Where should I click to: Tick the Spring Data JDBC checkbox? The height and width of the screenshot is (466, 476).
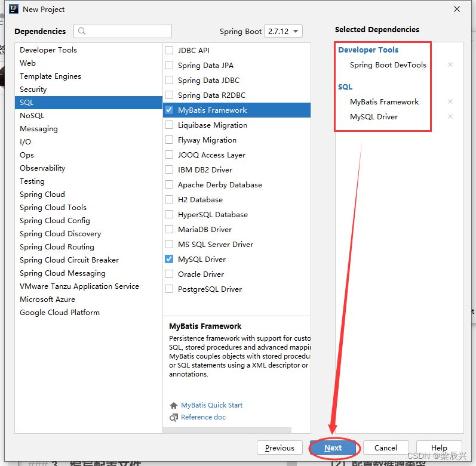[x=169, y=80]
